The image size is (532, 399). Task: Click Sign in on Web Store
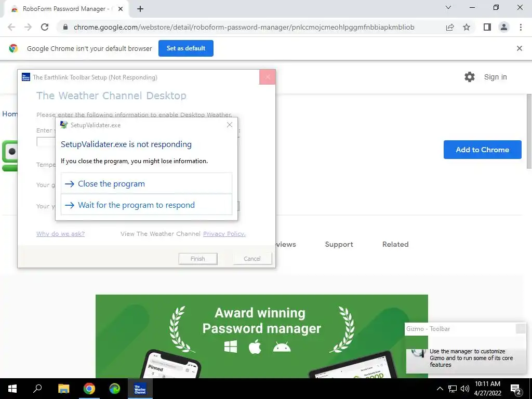pos(495,77)
